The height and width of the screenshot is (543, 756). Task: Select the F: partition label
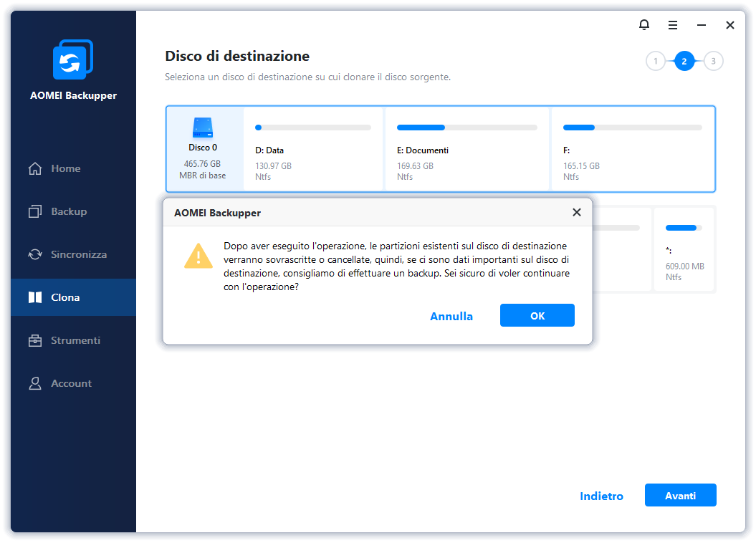coord(567,150)
